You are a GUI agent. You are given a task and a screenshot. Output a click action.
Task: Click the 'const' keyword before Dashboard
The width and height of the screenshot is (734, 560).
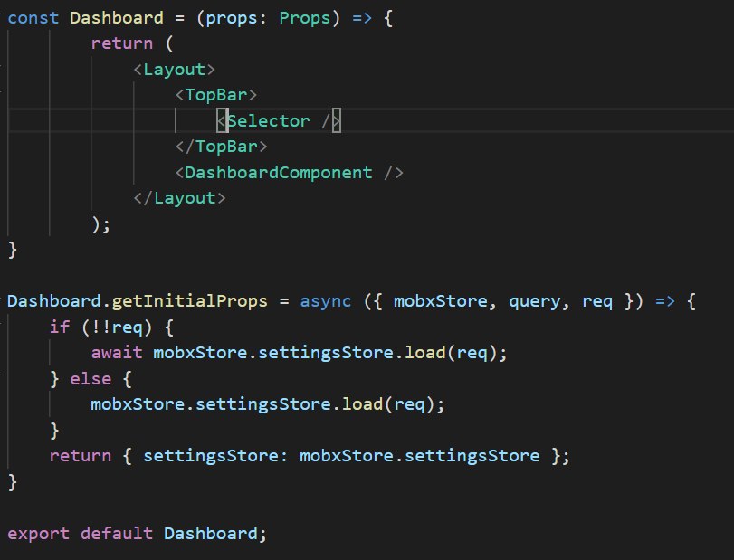(33, 18)
